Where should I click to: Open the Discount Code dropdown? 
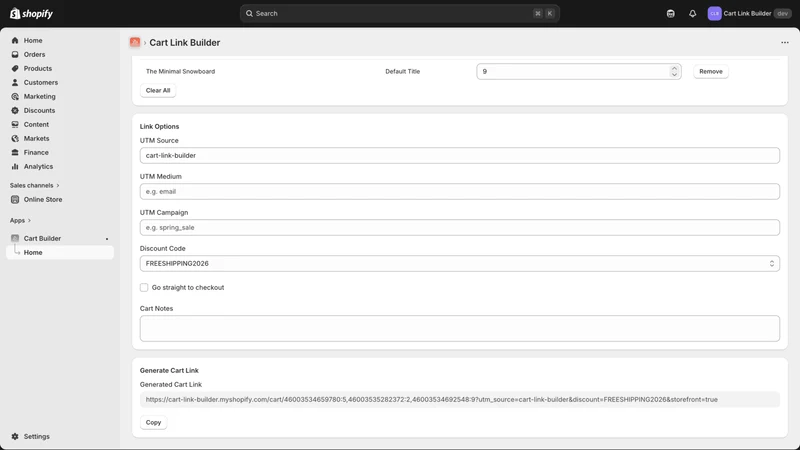click(x=460, y=264)
